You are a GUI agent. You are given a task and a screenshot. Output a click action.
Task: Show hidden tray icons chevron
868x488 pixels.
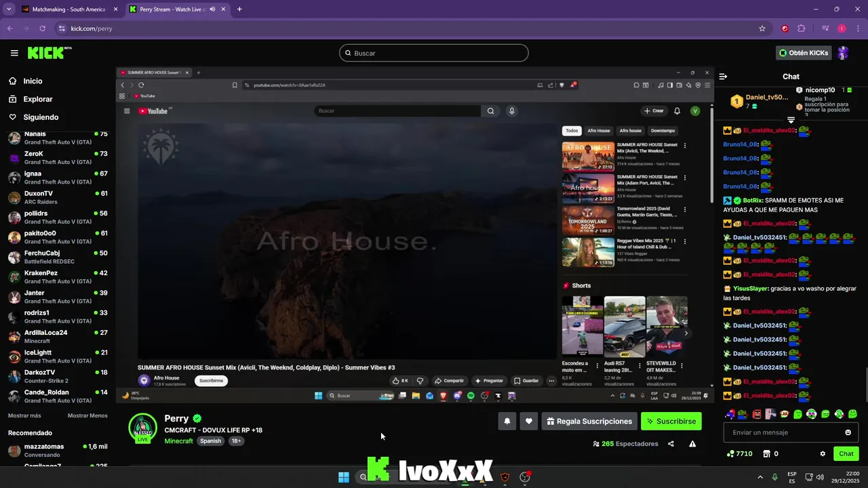click(759, 477)
